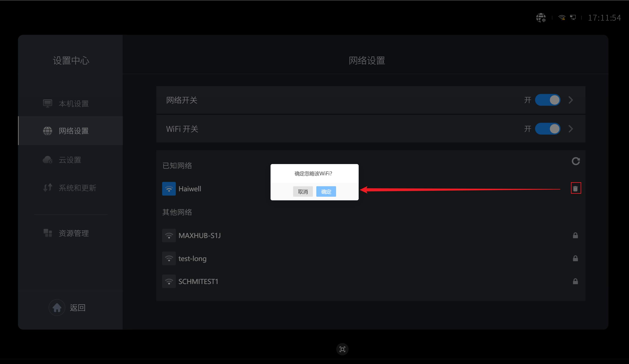Click the 其他网络 section heading
Viewport: 629px width, 364px height.
[x=177, y=212]
